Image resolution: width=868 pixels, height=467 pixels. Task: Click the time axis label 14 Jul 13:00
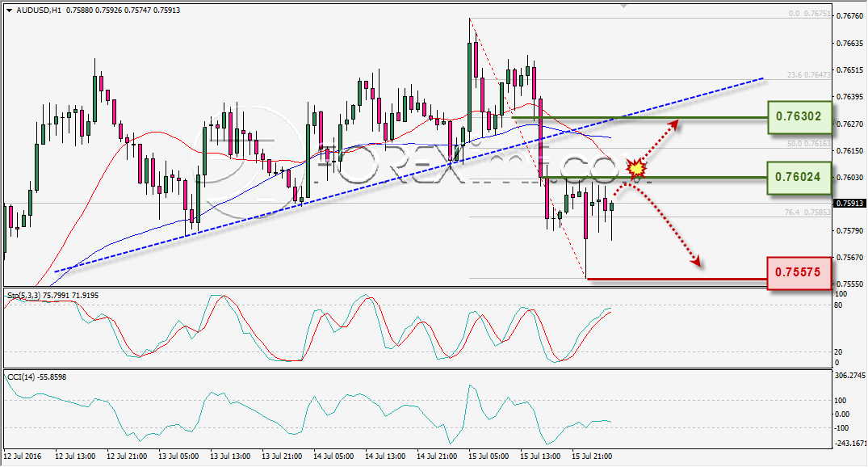[x=385, y=456]
